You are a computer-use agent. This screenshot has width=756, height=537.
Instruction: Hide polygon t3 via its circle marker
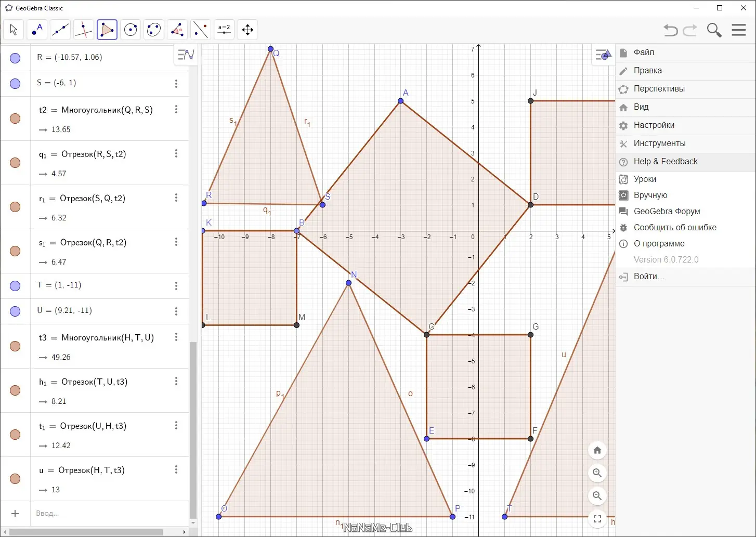(x=15, y=346)
